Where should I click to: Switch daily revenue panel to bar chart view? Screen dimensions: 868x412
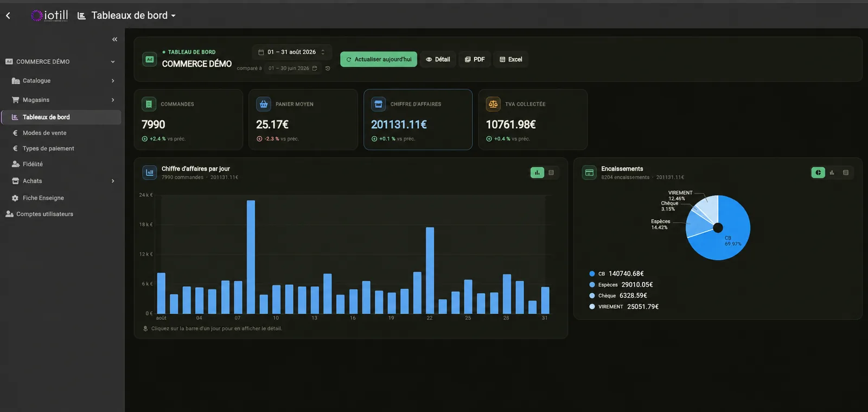537,173
